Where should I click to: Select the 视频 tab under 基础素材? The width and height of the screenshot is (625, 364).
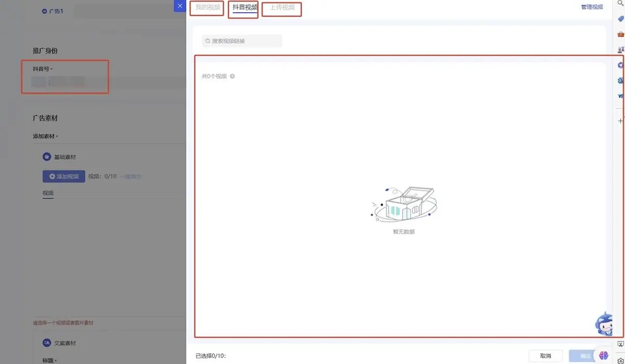(x=48, y=193)
